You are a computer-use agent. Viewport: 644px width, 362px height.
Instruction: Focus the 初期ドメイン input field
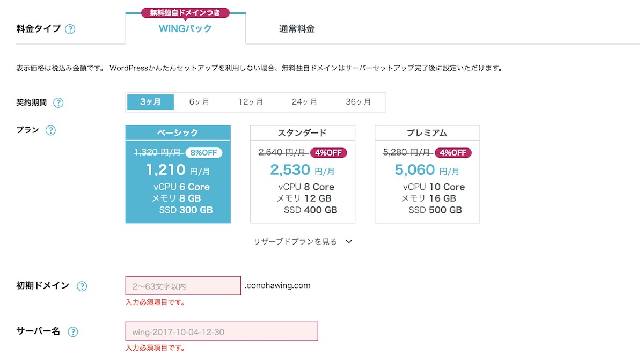point(183,286)
